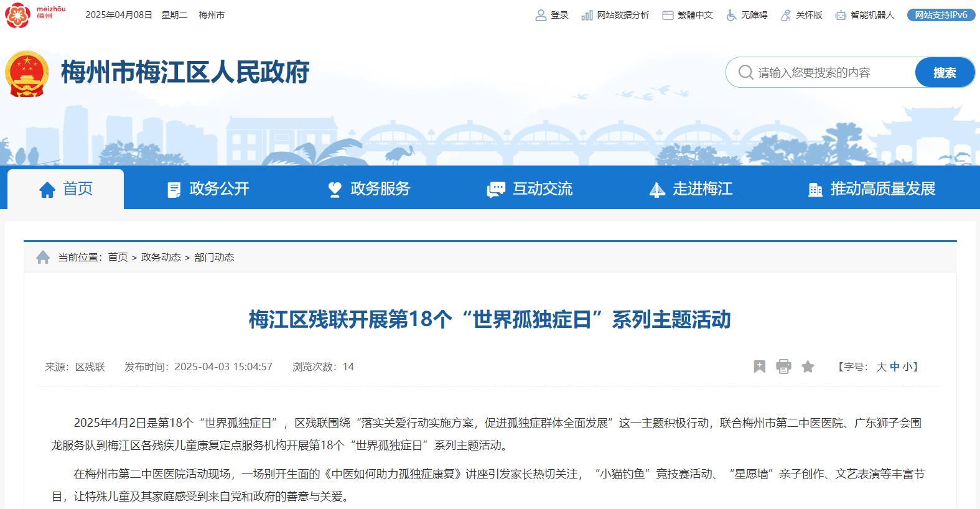Open the 政务公开 navigation menu

point(208,189)
